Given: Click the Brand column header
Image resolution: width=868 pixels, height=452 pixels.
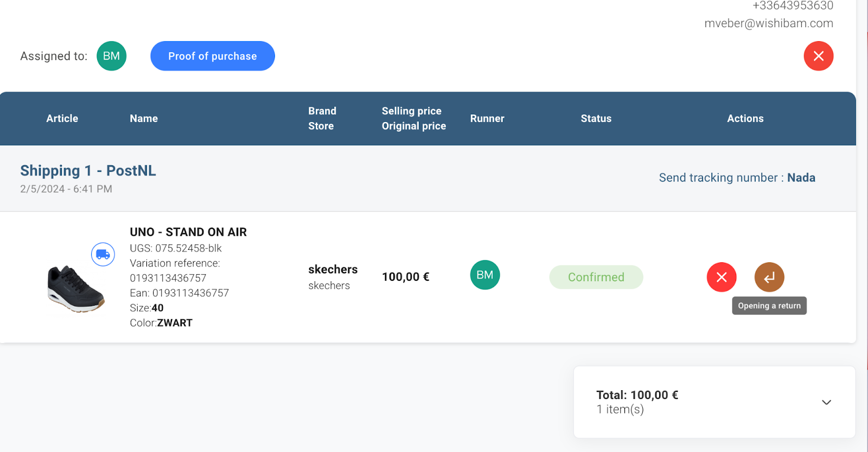Looking at the screenshot, I should coord(322,111).
